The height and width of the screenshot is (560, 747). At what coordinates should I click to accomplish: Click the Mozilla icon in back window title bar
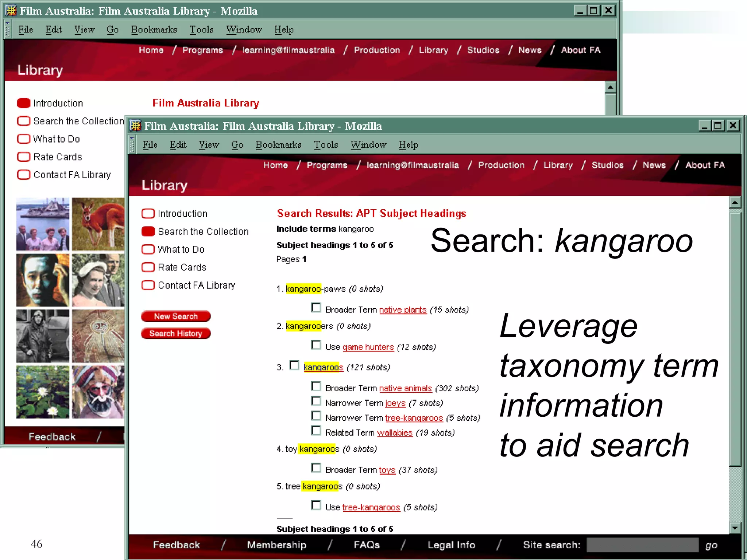pos(11,11)
